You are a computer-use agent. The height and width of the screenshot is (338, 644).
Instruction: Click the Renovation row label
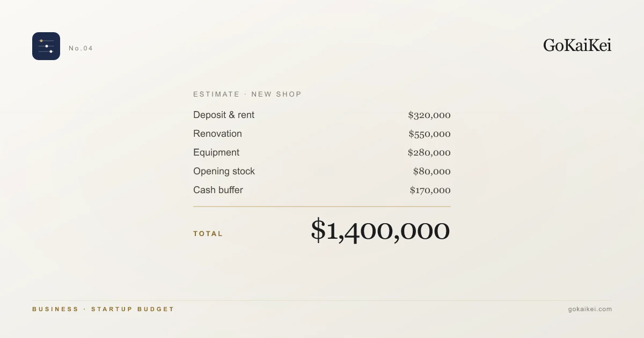[217, 134]
